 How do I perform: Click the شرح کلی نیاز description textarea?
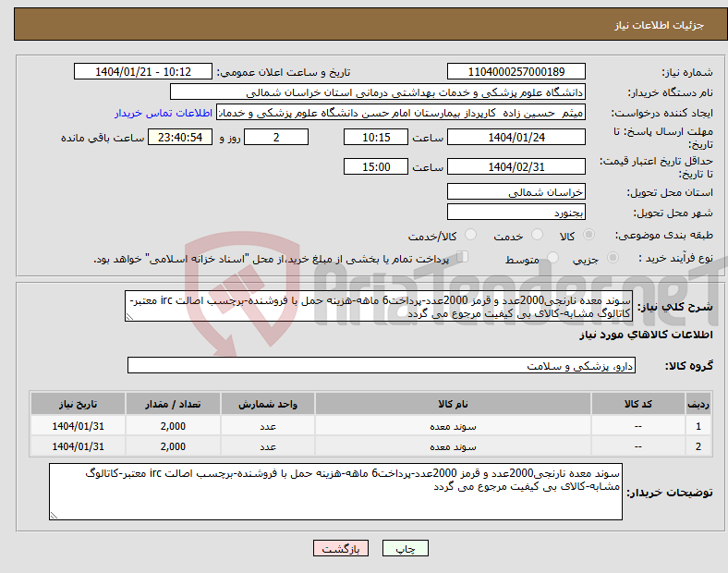tap(379, 306)
